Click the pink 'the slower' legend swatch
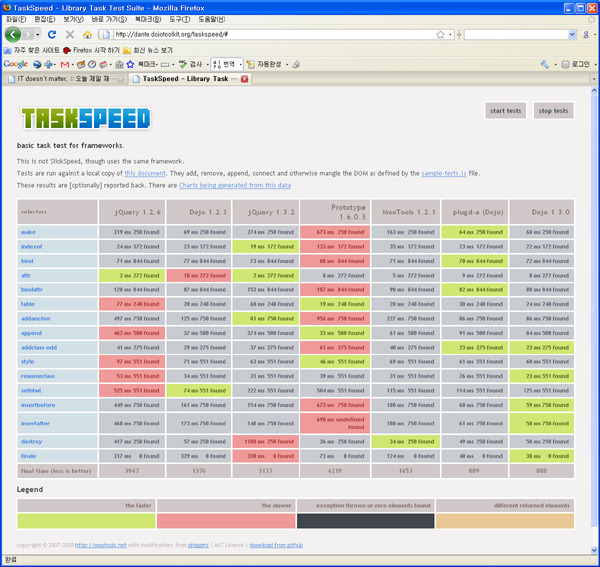The width and height of the screenshot is (600, 567). (226, 521)
